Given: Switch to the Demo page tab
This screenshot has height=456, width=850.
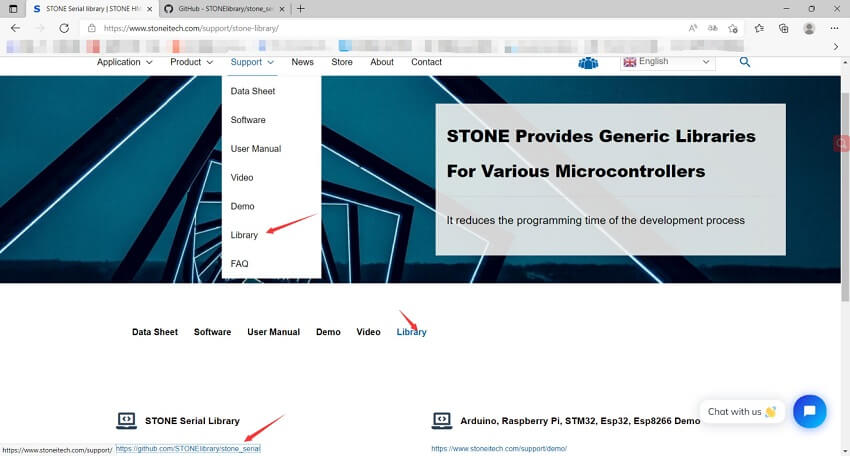Looking at the screenshot, I should (x=329, y=332).
